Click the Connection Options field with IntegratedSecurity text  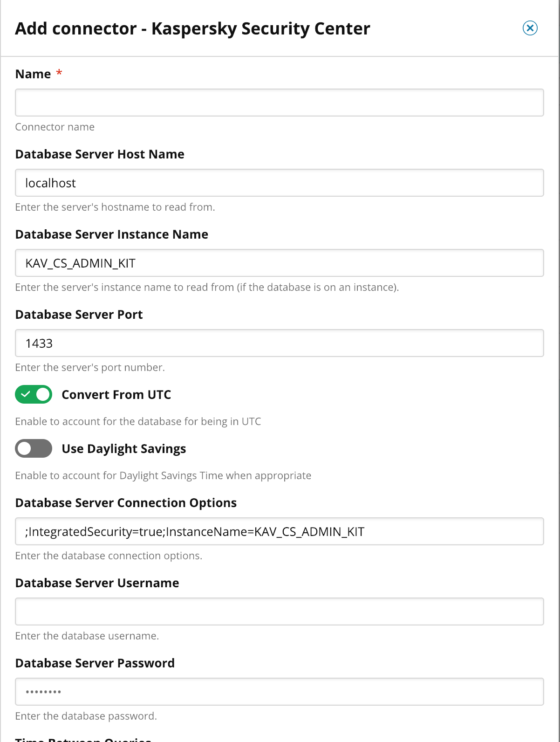[x=280, y=531]
